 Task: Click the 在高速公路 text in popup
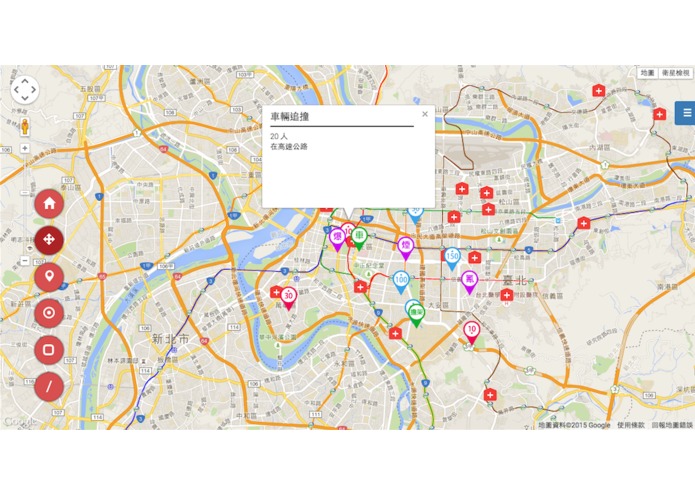[x=289, y=147]
